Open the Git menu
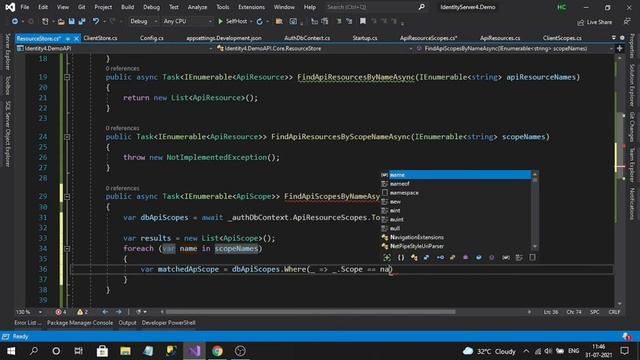 coord(81,7)
